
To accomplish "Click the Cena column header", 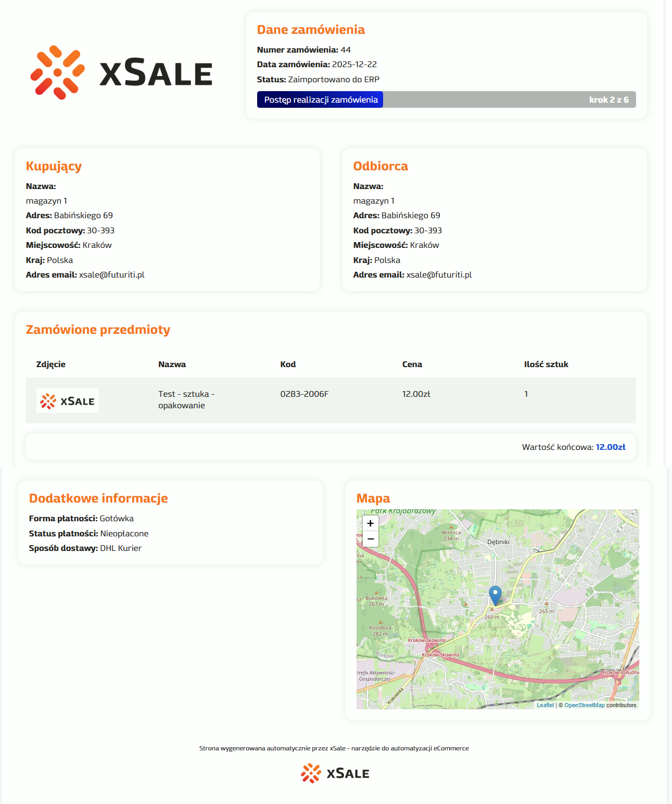I will [412, 365].
